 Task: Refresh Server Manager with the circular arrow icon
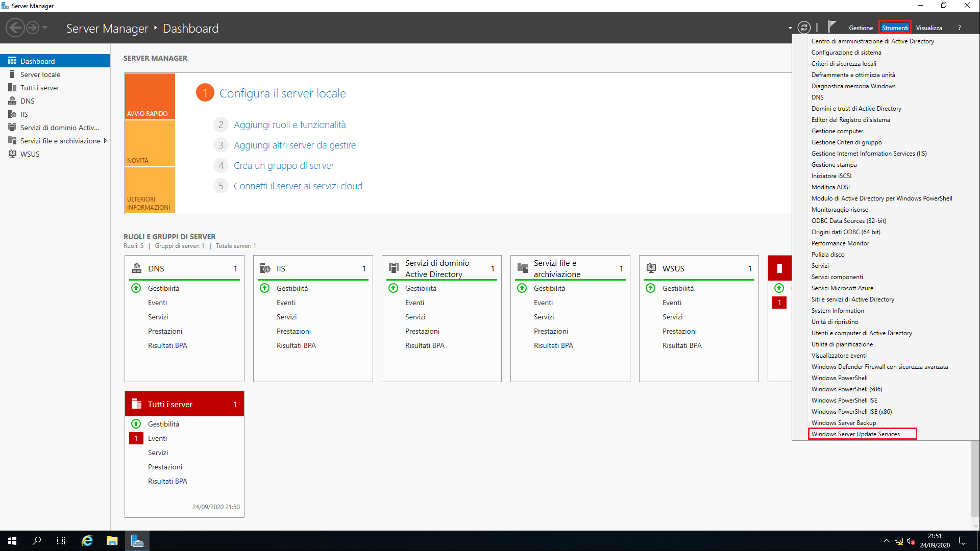click(x=805, y=27)
